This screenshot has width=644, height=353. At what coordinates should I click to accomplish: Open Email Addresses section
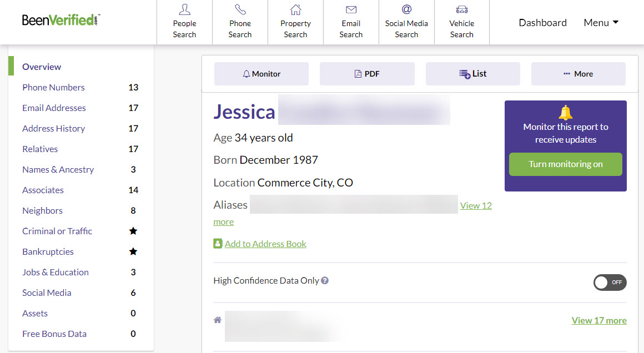[x=54, y=108]
